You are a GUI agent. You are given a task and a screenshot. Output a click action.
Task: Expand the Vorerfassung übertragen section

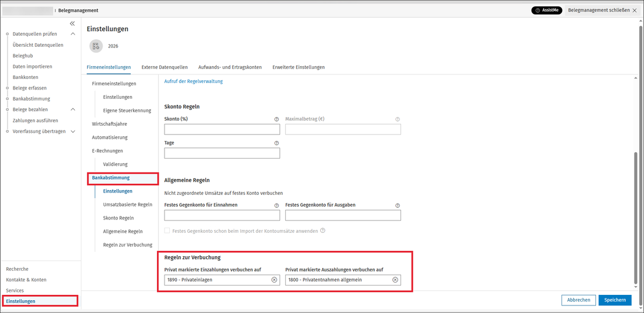tap(73, 131)
